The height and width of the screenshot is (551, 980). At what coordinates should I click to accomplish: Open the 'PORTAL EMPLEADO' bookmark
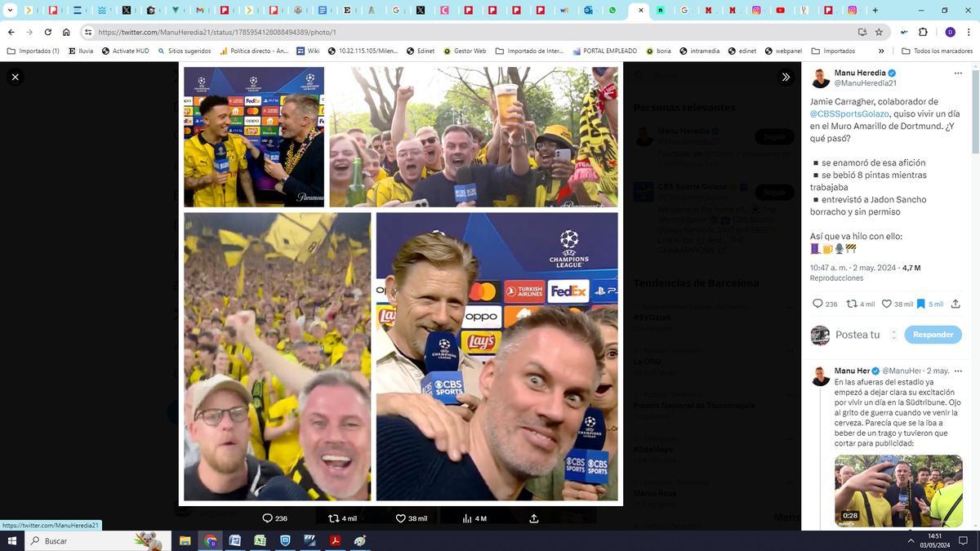(x=604, y=51)
